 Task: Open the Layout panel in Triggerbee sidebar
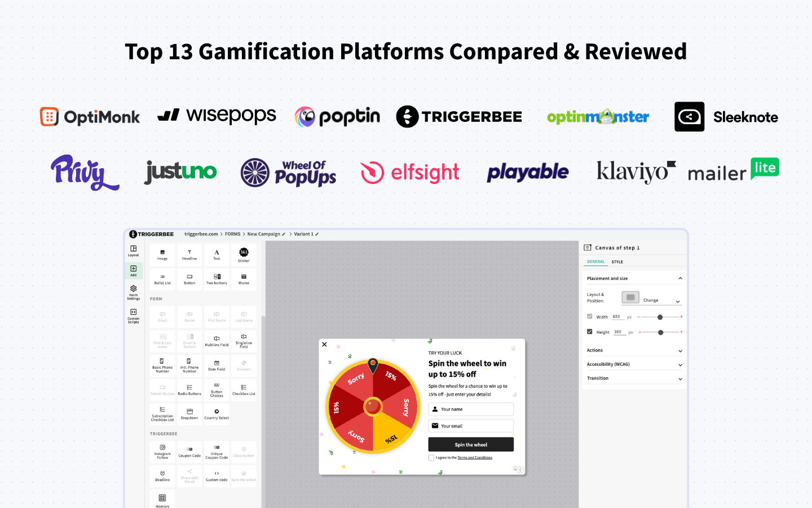pos(134,251)
